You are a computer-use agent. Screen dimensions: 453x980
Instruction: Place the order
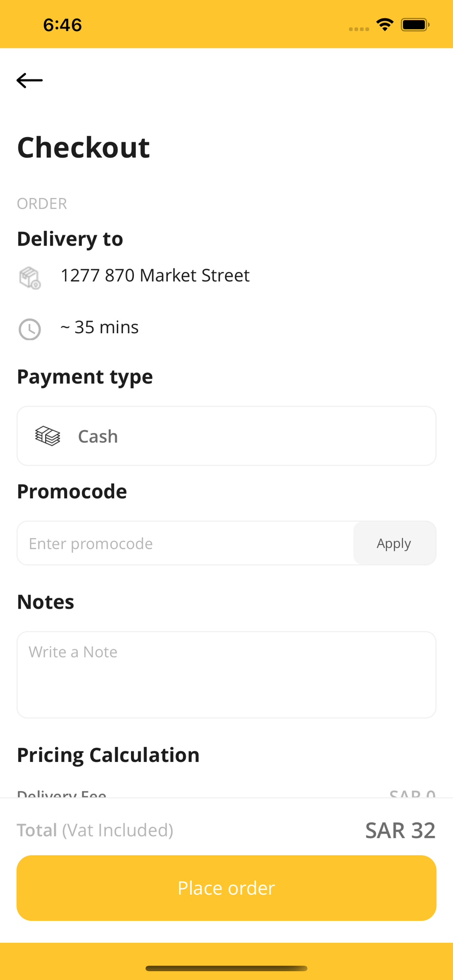[226, 888]
